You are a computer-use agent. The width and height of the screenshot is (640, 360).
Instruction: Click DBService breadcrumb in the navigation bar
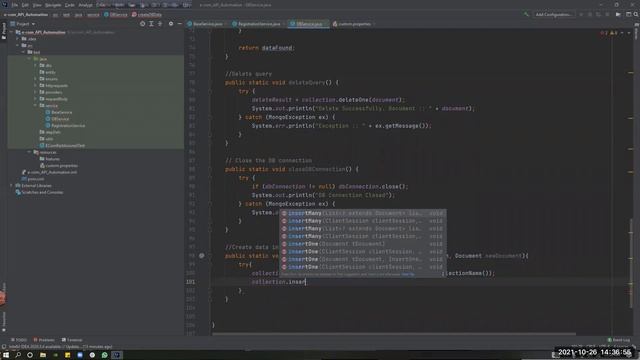point(116,14)
